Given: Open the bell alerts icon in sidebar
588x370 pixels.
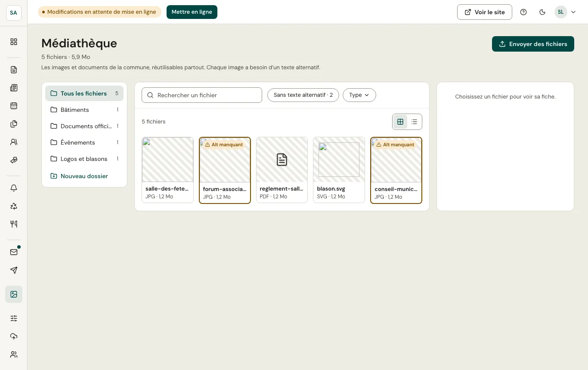Looking at the screenshot, I should [14, 188].
